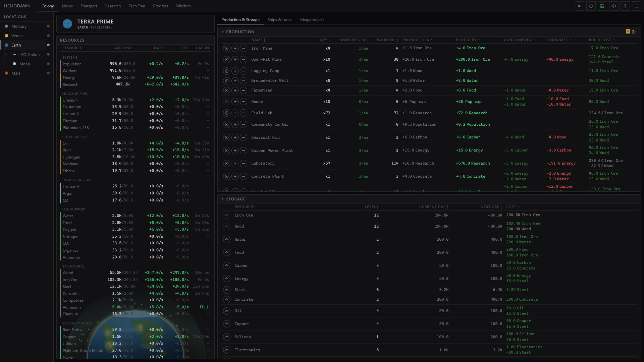Toggle the LEO Station indicator dot
The image size is (644, 362).
pos(48,54)
